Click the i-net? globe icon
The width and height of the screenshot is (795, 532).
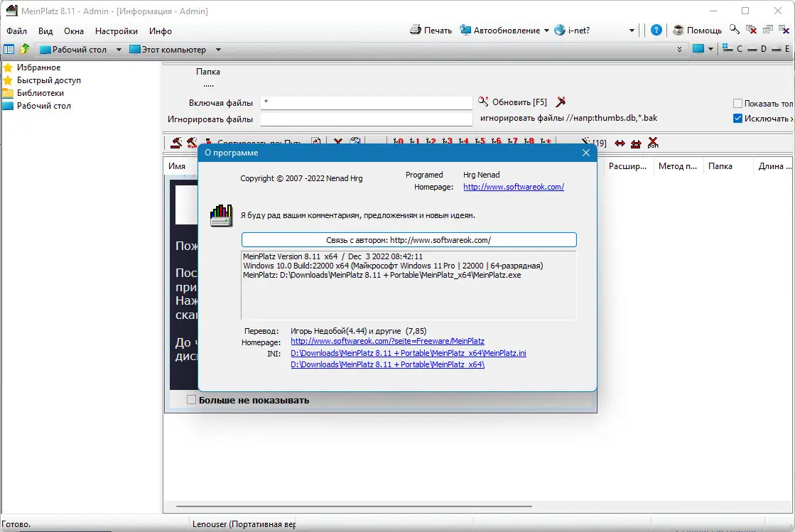coord(560,30)
